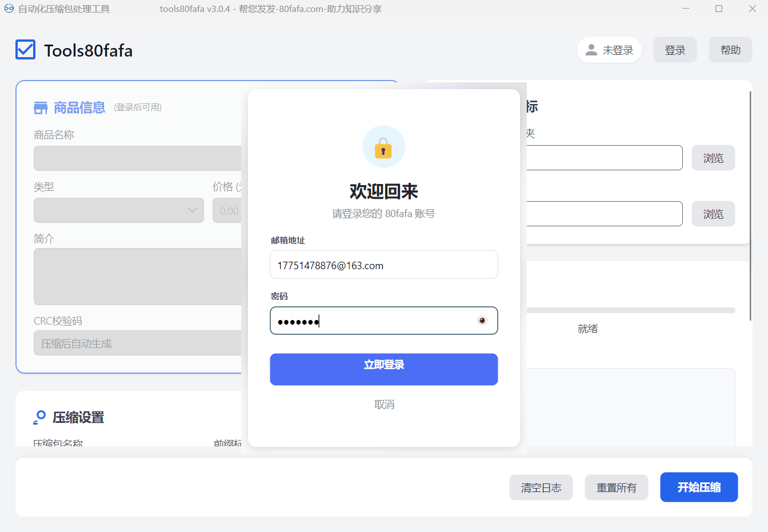Focus the 密码 password field

pyautogui.click(x=371, y=321)
